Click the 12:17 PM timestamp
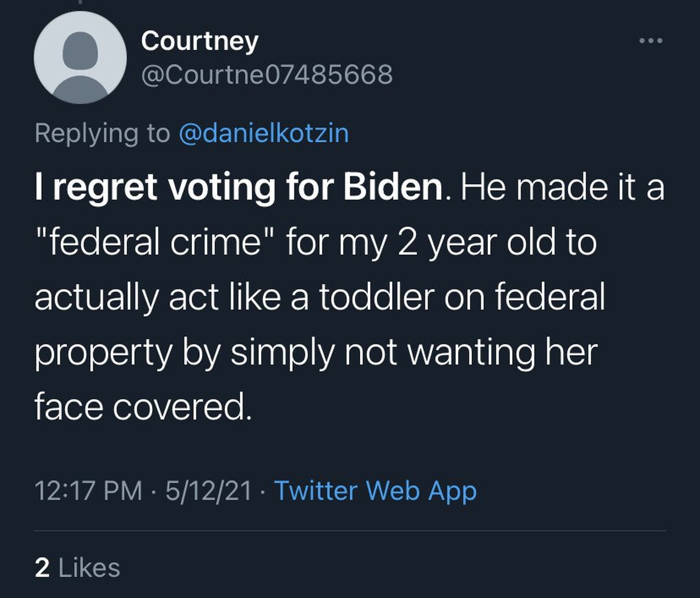 tap(88, 491)
